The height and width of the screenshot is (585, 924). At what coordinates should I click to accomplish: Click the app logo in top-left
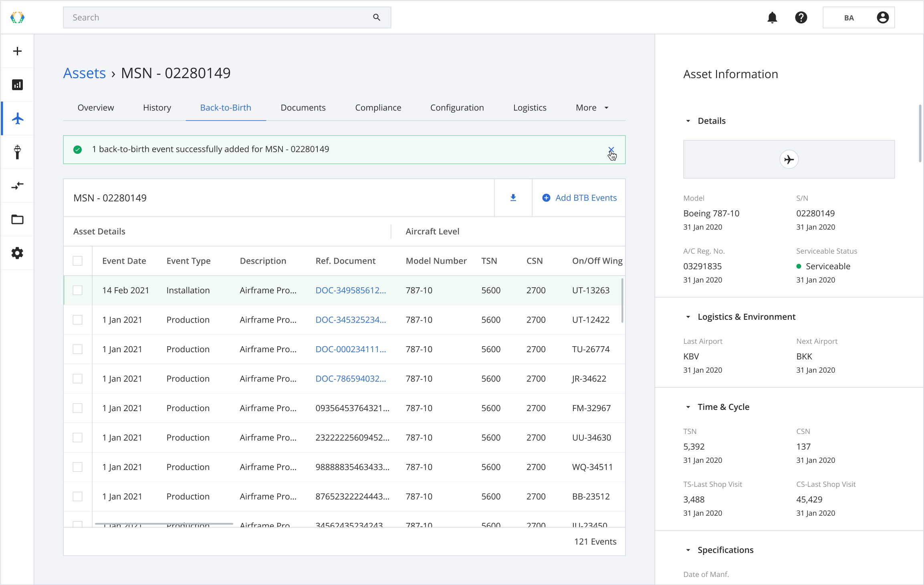point(17,18)
